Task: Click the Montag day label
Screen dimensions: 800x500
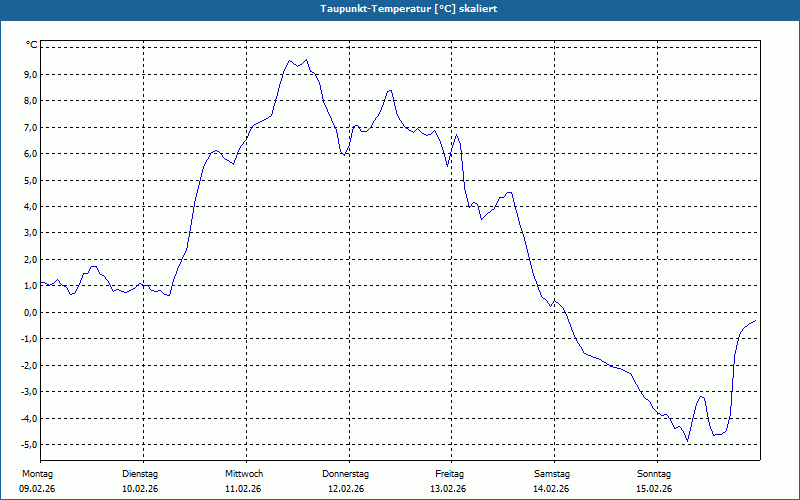Action: (37, 474)
